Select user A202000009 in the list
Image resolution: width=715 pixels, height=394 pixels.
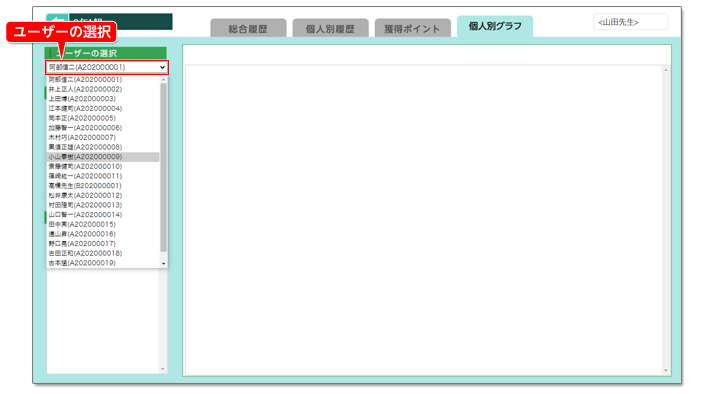point(103,157)
